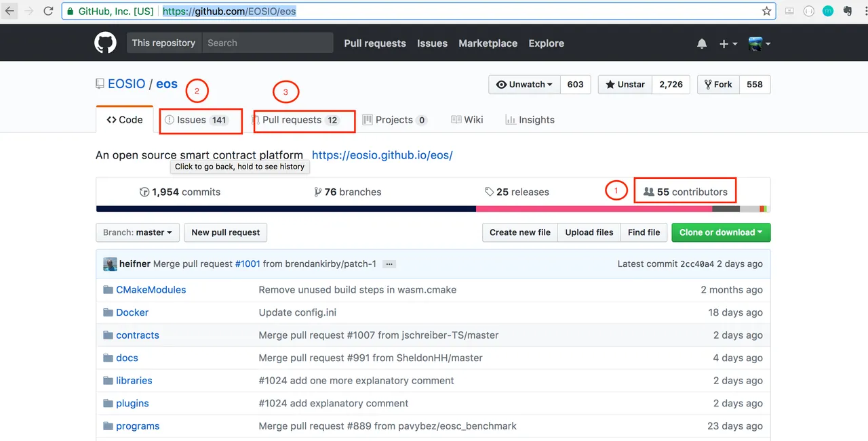Viewport: 868px width, 441px height.
Task: Click the CMakeModules folder icon
Action: coord(108,290)
